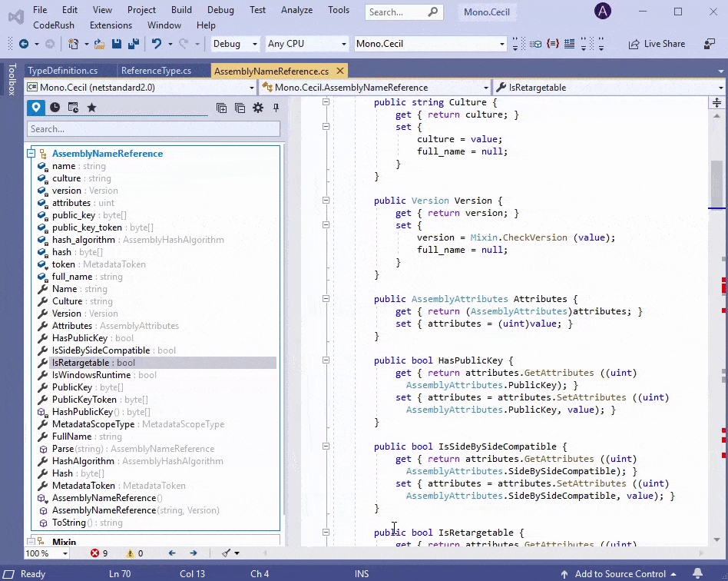Collapse the Culture property code block
728x581 pixels.
[x=326, y=102]
